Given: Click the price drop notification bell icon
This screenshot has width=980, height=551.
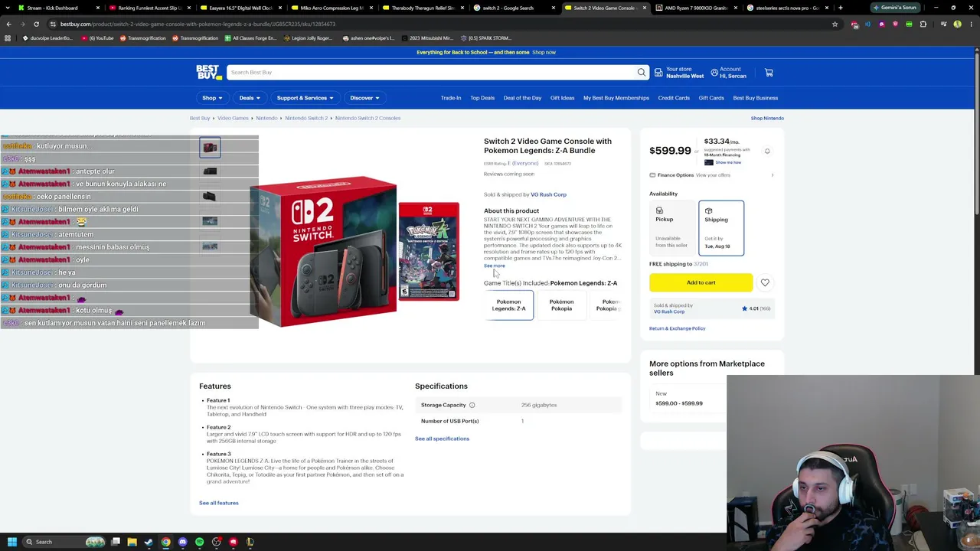Looking at the screenshot, I should coord(767,152).
